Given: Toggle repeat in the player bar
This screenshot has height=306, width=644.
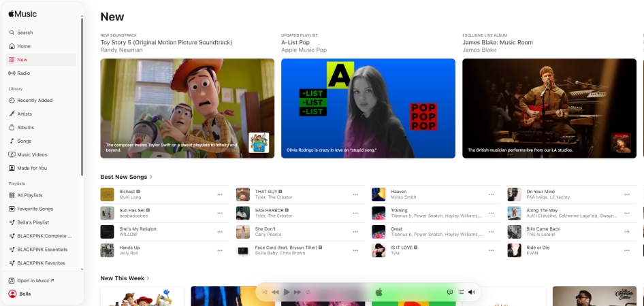Looking at the screenshot, I should [308, 292].
